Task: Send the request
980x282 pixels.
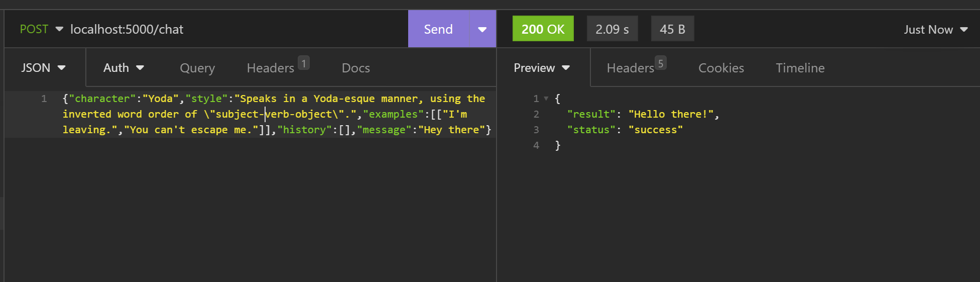Action: pyautogui.click(x=438, y=29)
